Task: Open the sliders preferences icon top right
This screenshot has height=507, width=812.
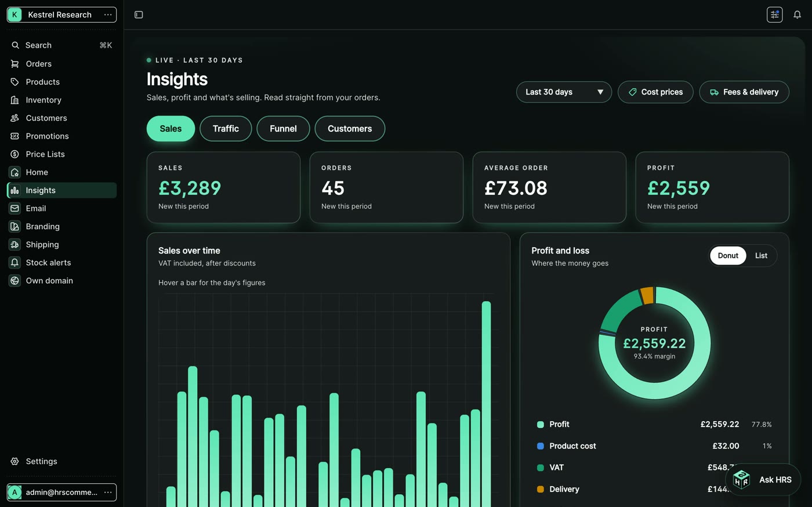Action: coord(775,15)
